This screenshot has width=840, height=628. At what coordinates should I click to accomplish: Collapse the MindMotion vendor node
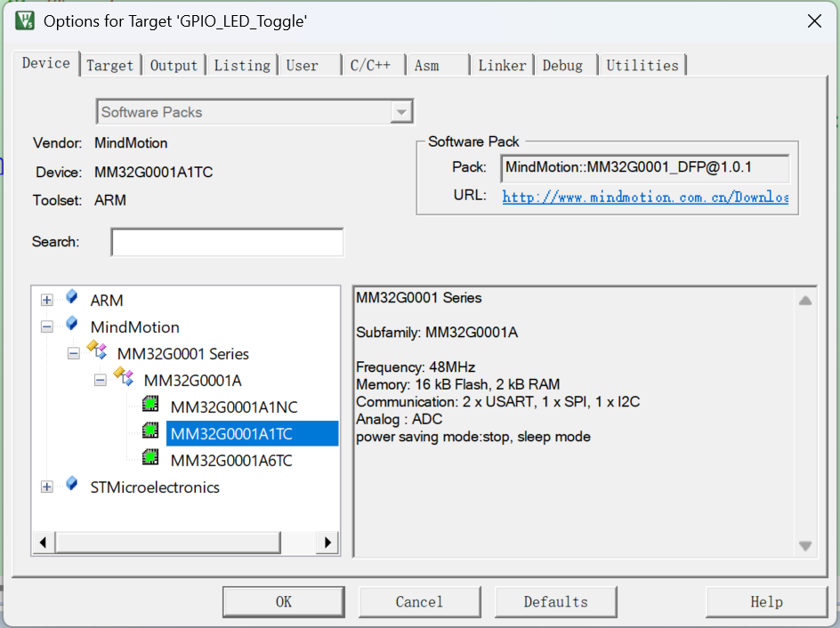(47, 327)
